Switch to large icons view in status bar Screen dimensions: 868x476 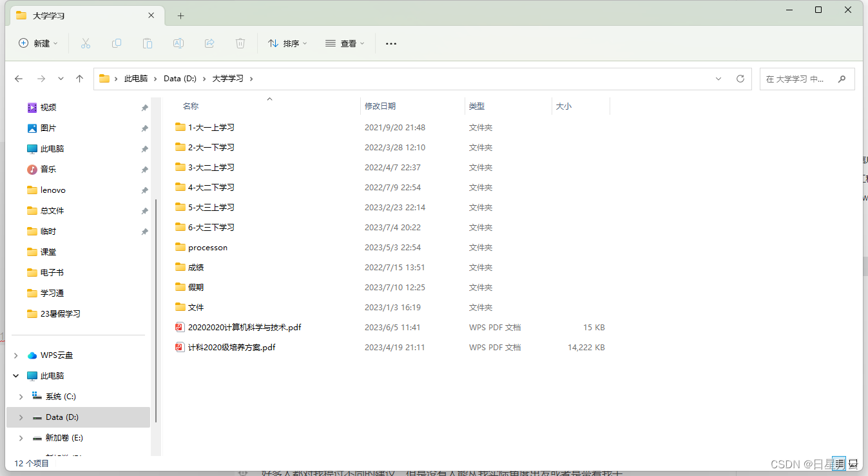[853, 463]
